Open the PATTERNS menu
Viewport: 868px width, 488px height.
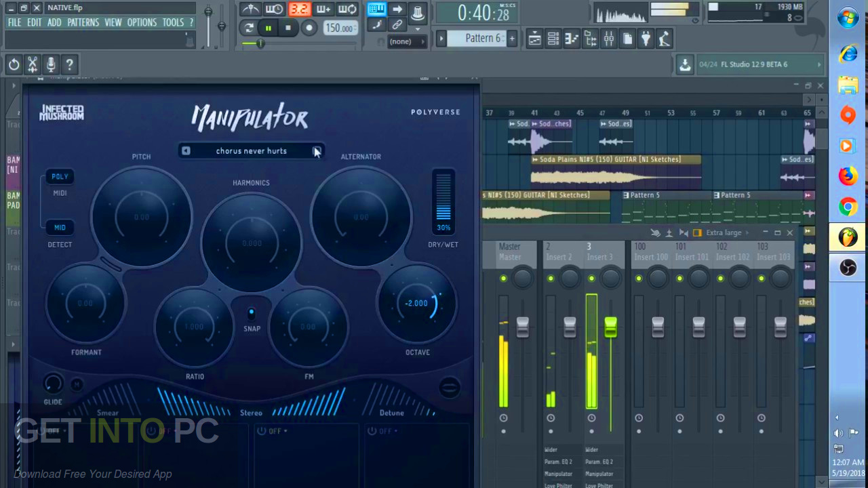pyautogui.click(x=83, y=22)
